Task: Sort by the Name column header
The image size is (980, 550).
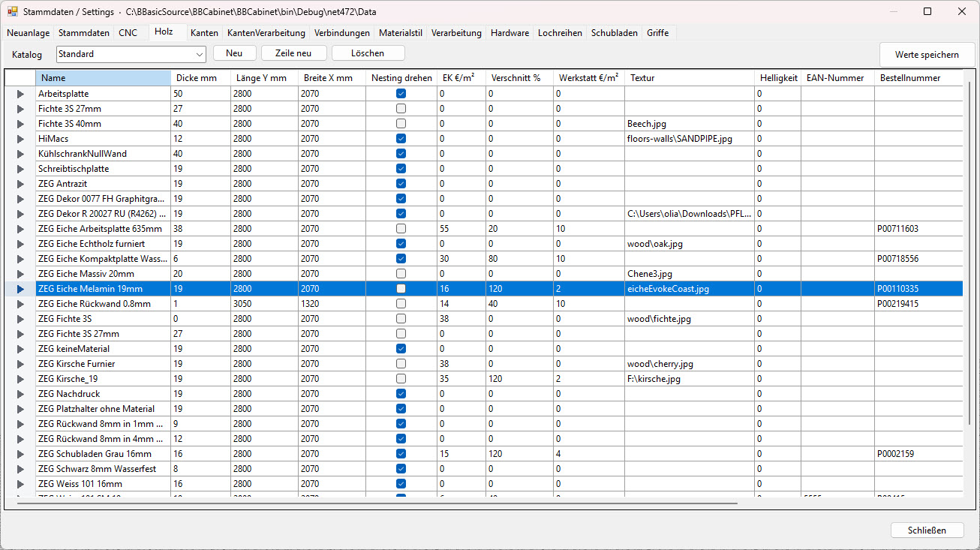Action: click(x=104, y=78)
